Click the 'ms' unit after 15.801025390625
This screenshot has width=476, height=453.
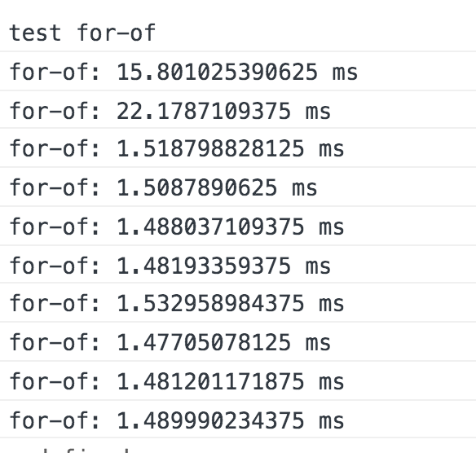pos(345,73)
